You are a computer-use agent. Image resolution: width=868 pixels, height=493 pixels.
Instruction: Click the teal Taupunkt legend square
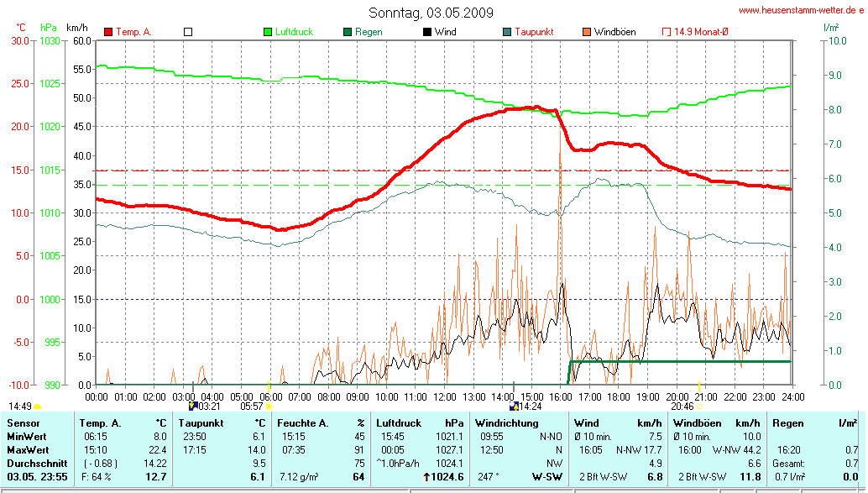(507, 32)
